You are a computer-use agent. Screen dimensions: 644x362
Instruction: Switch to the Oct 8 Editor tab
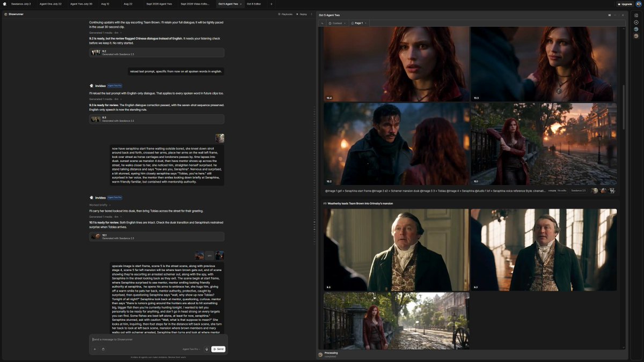point(254,4)
